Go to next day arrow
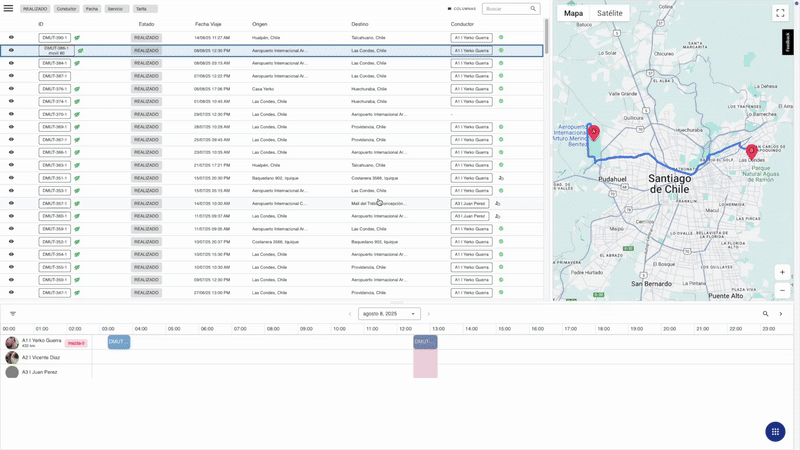 tap(429, 314)
